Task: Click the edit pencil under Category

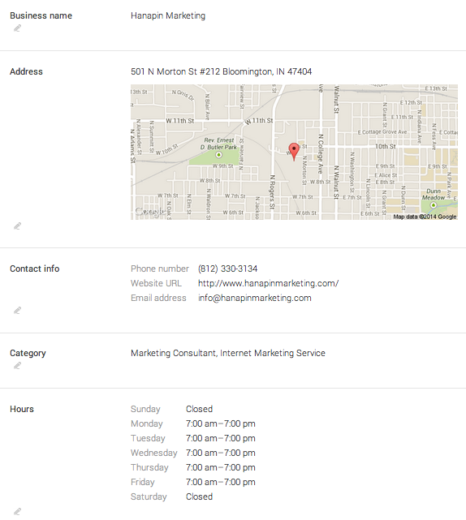Action: point(17,366)
